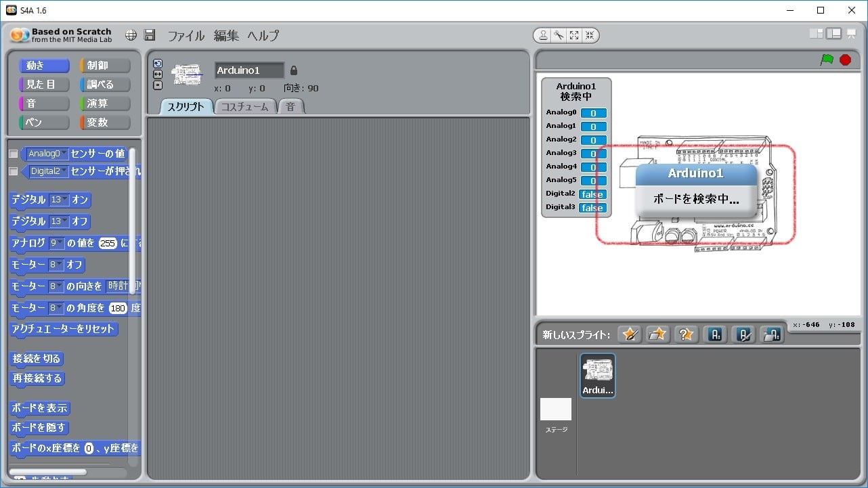Click the blocks palette horizontal scrollbar
This screenshot has width=868, height=488.
tap(47, 472)
